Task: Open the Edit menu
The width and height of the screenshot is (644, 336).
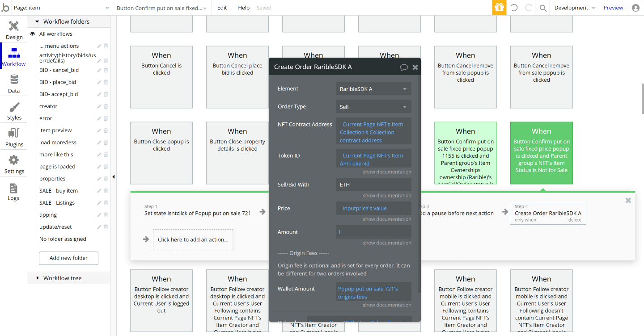Action: tap(222, 8)
